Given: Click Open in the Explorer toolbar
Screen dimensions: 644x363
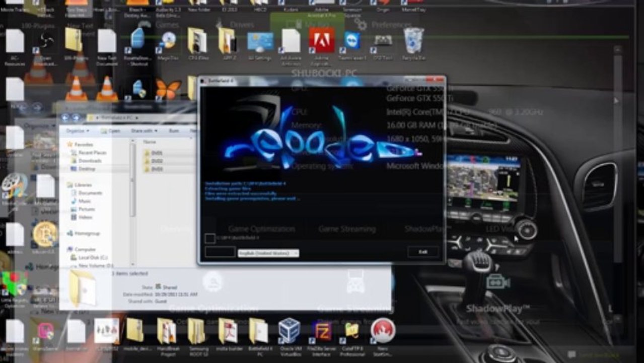Looking at the screenshot, I should [111, 131].
